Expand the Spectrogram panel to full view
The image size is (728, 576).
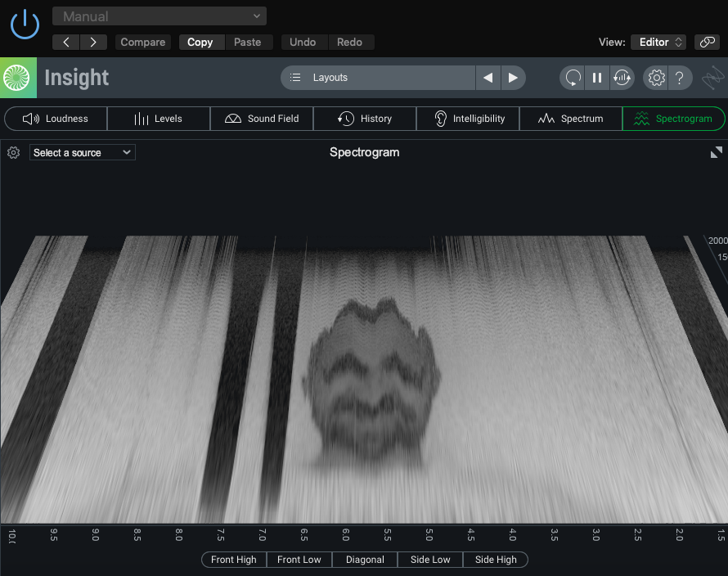point(717,152)
